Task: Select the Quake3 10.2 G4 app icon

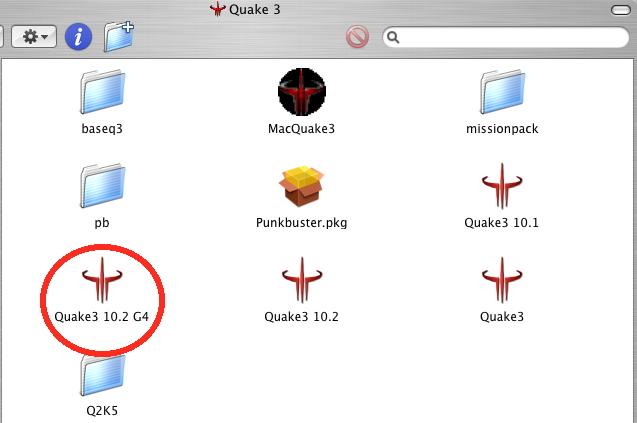Action: (102, 280)
